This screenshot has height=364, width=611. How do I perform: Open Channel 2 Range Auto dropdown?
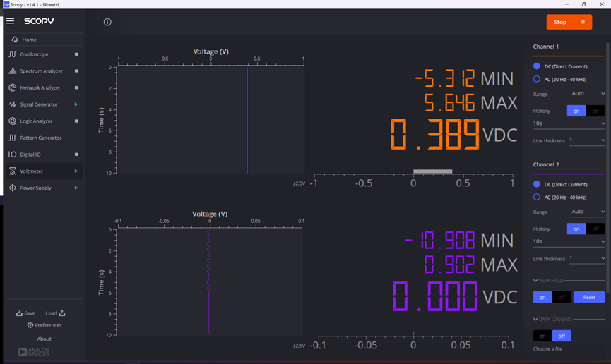click(588, 212)
